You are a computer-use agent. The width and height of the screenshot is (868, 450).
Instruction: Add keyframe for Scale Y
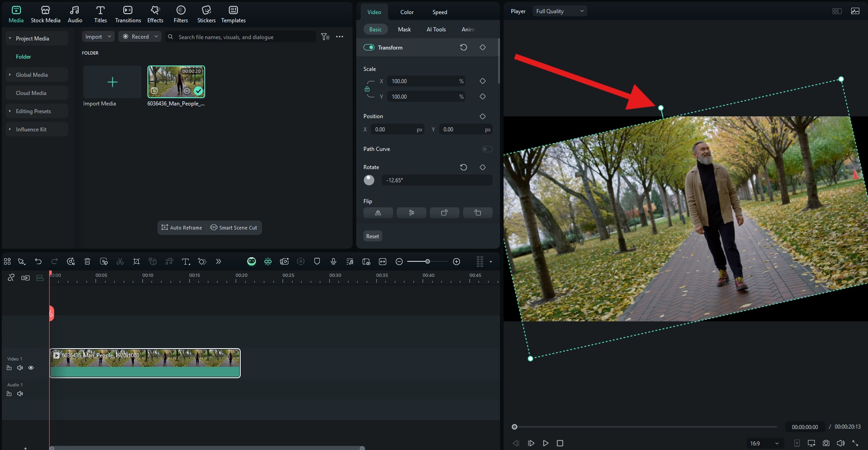[x=483, y=96]
